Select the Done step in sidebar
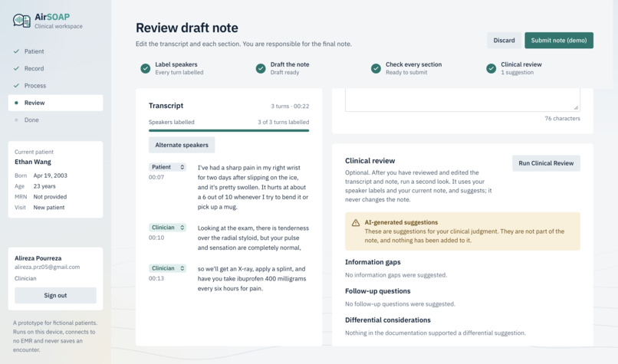Screen dimensions: 618x364 [55, 120]
